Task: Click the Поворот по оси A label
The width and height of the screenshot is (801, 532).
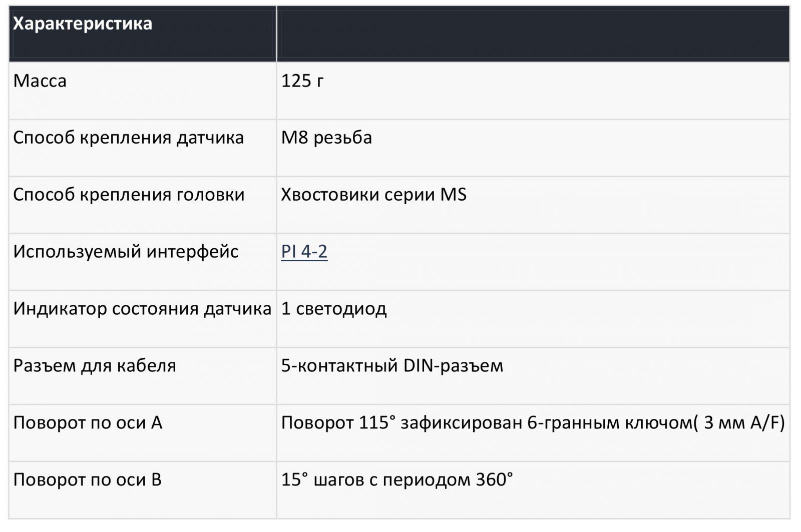Action: [88, 423]
